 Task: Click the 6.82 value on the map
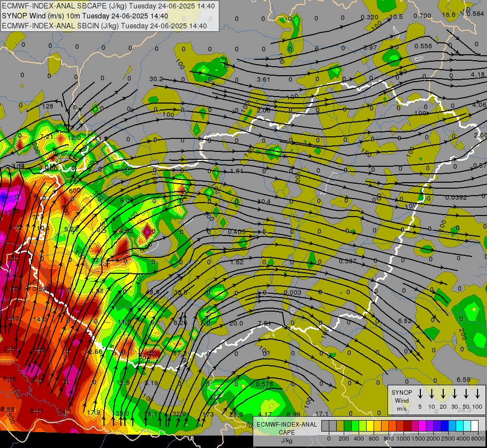(405, 321)
